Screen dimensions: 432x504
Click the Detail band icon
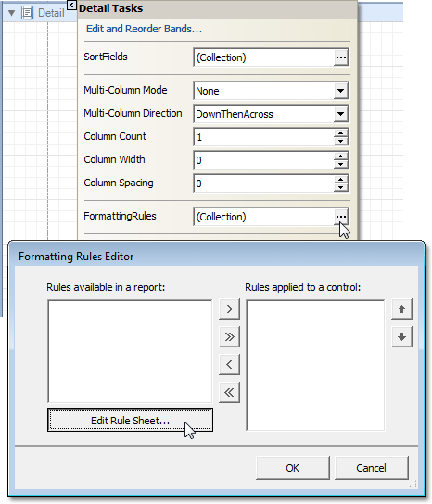click(x=27, y=13)
